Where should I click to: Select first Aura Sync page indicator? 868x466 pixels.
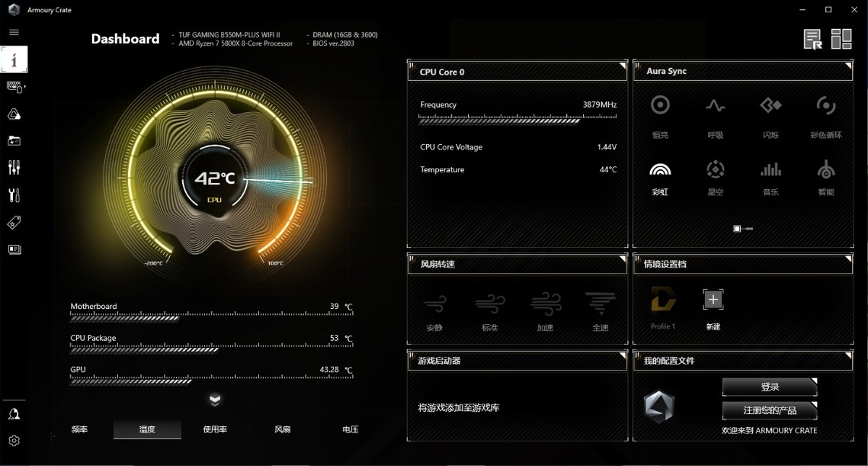tap(737, 229)
